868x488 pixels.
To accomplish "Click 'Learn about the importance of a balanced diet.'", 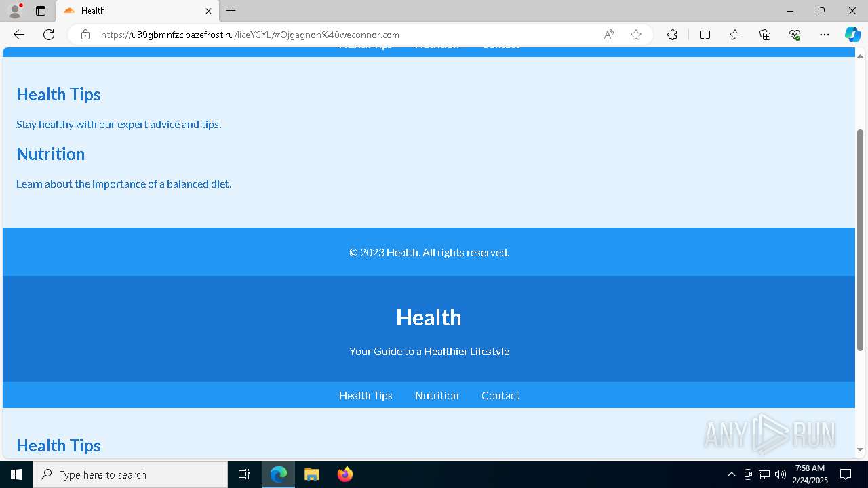I will [124, 184].
